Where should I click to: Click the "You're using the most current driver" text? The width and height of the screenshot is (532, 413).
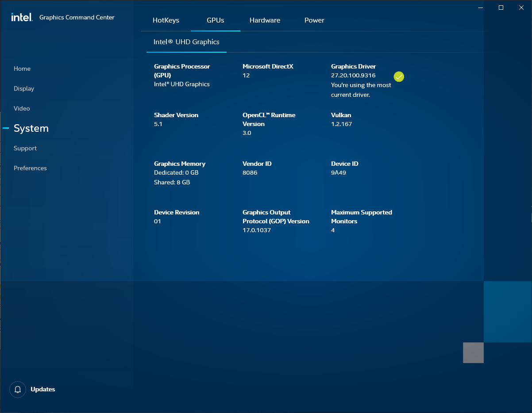tap(361, 90)
